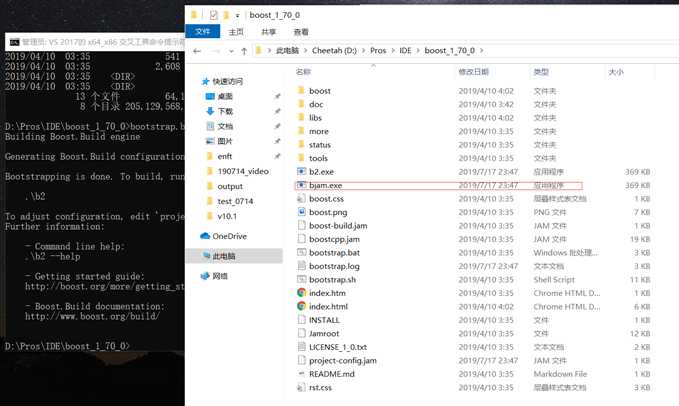679x406 pixels.
Task: Open the recent locations dropdown arrow
Action: pyautogui.click(x=231, y=51)
